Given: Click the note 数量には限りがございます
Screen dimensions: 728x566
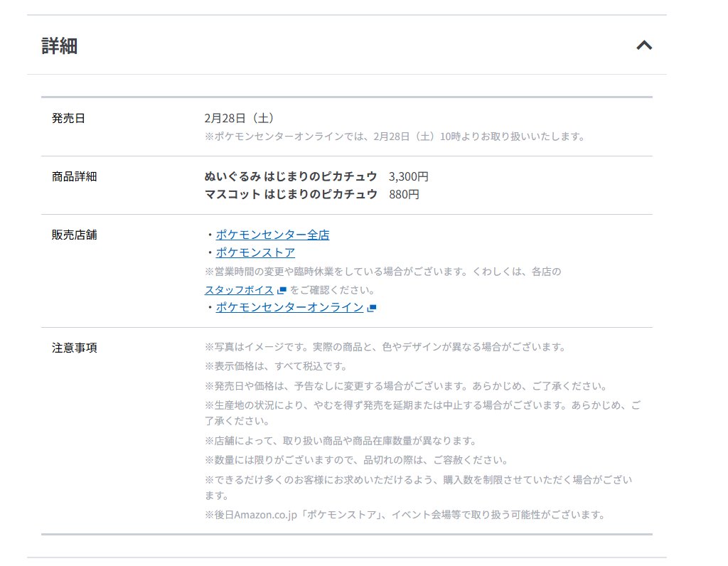Looking at the screenshot, I should tap(356, 460).
